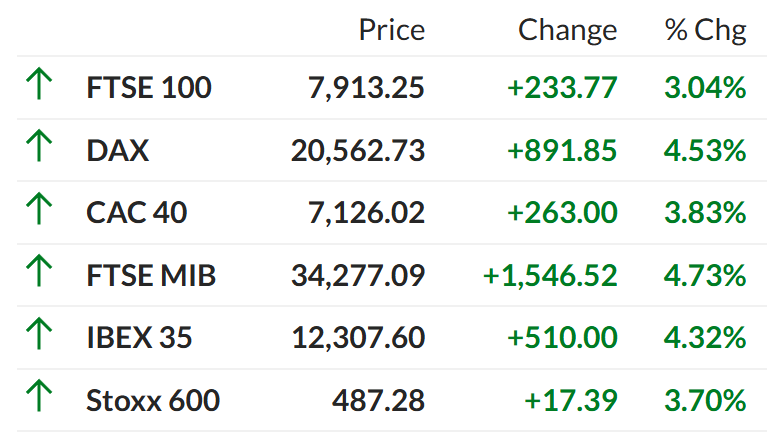Select the DAX change value +891.85
The width and height of the screenshot is (783, 448).
click(x=562, y=150)
